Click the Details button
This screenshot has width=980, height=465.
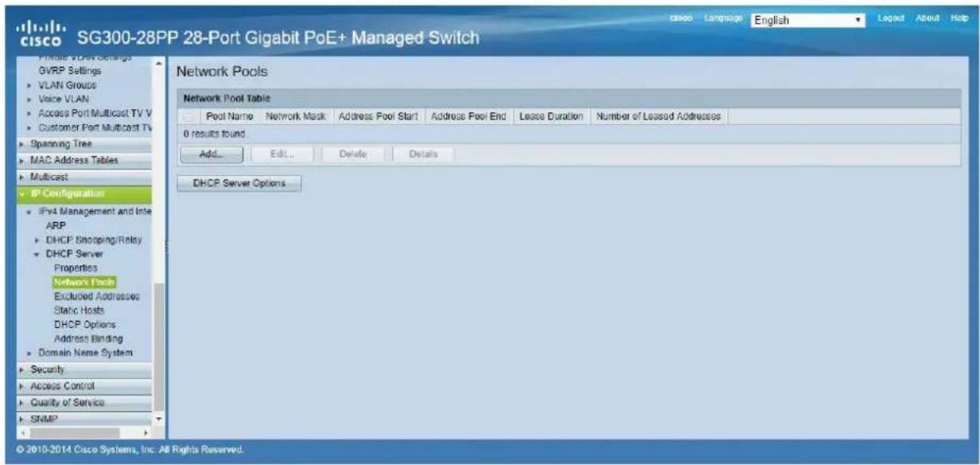pyautogui.click(x=424, y=154)
